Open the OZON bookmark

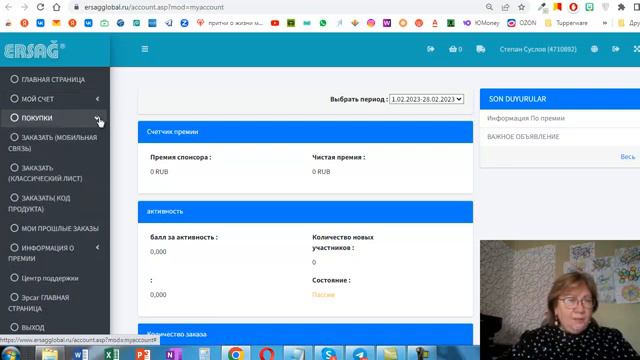coord(521,23)
